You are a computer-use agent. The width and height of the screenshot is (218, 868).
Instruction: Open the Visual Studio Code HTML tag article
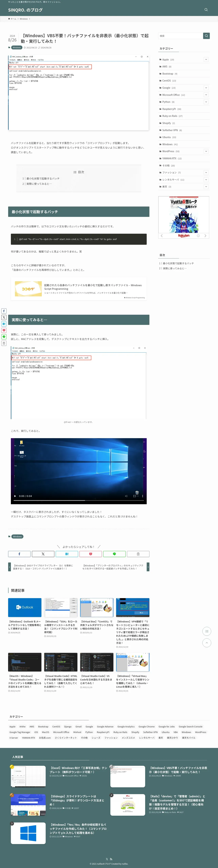(61, 672)
